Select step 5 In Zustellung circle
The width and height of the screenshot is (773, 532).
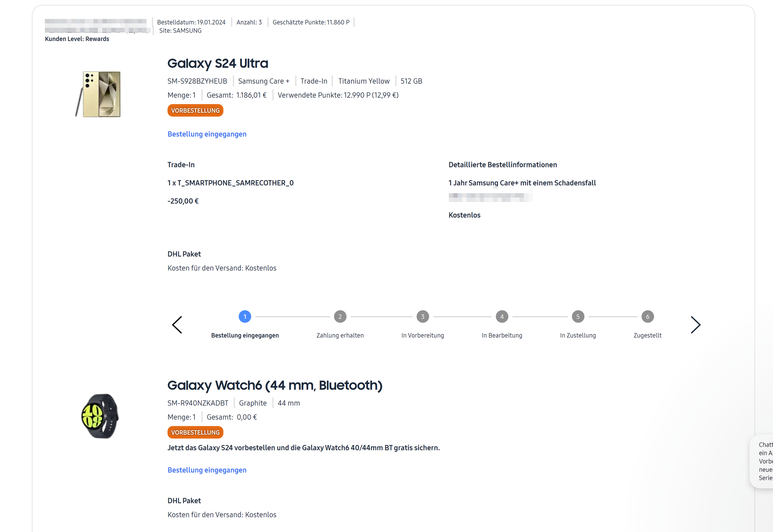tap(578, 317)
